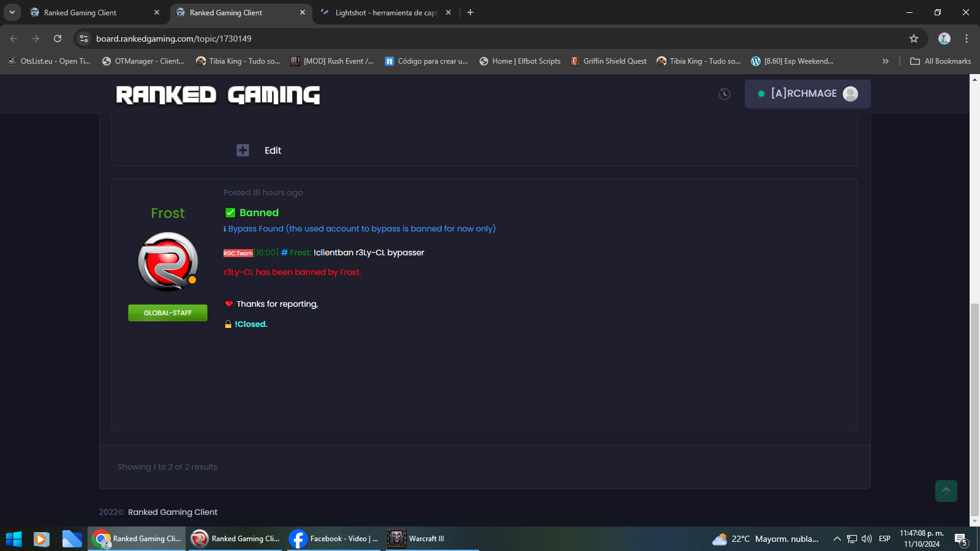980x551 pixels.
Task: Open Chrome's three-dot menu
Action: point(967,39)
